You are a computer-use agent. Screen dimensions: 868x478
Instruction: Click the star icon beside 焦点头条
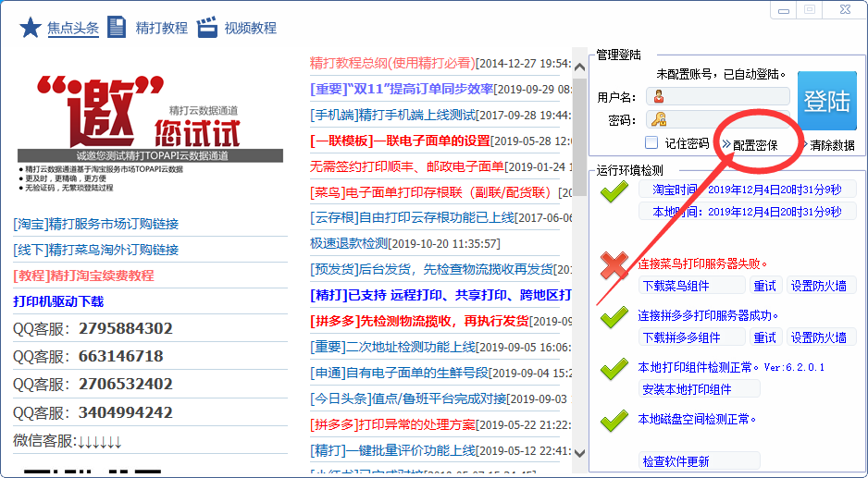(31, 27)
